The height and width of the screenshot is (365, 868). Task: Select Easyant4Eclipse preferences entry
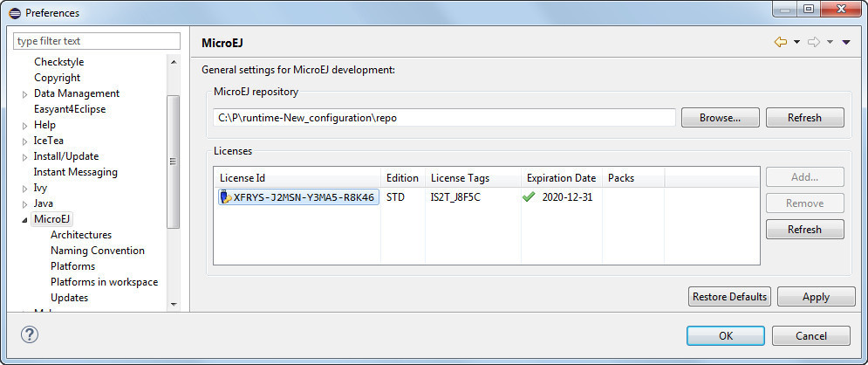(x=70, y=109)
